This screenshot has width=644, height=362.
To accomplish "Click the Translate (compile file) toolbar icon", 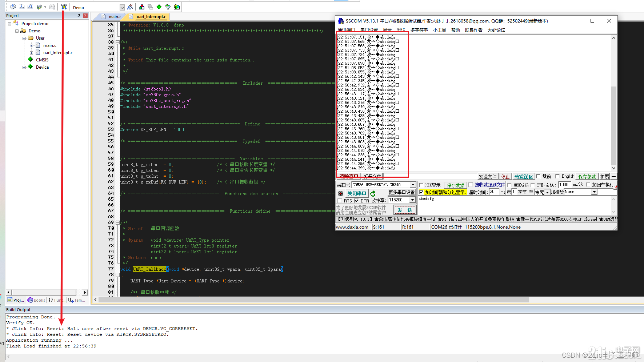I will pyautogui.click(x=13, y=7).
